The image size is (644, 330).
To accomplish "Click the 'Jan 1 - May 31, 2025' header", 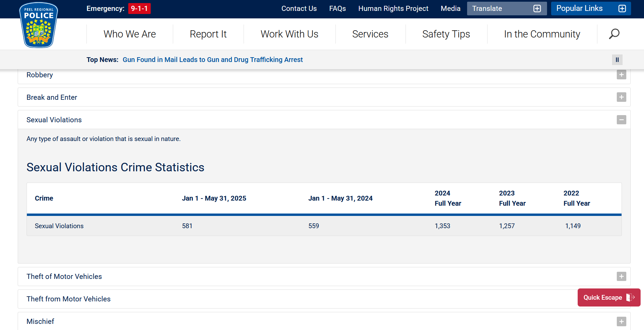I will (x=214, y=198).
